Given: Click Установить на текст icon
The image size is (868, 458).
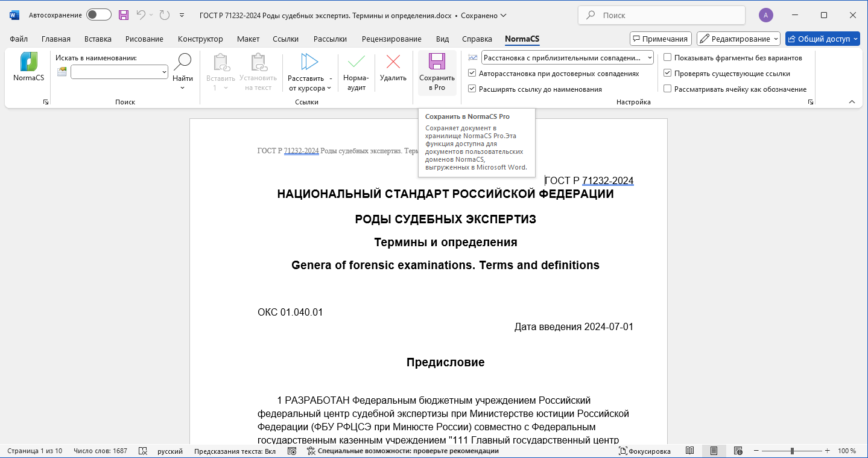Looking at the screenshot, I should [x=258, y=62].
